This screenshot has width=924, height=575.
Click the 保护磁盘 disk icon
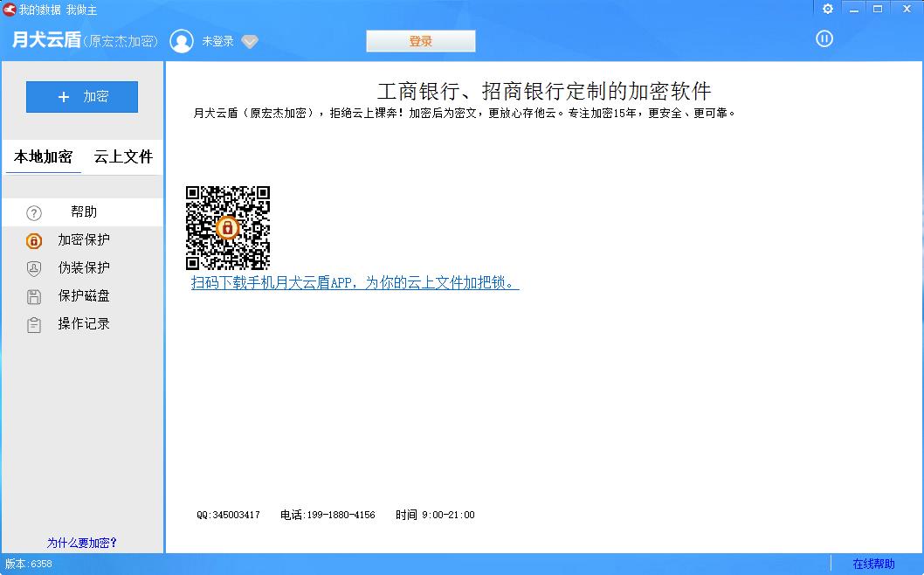point(34,297)
